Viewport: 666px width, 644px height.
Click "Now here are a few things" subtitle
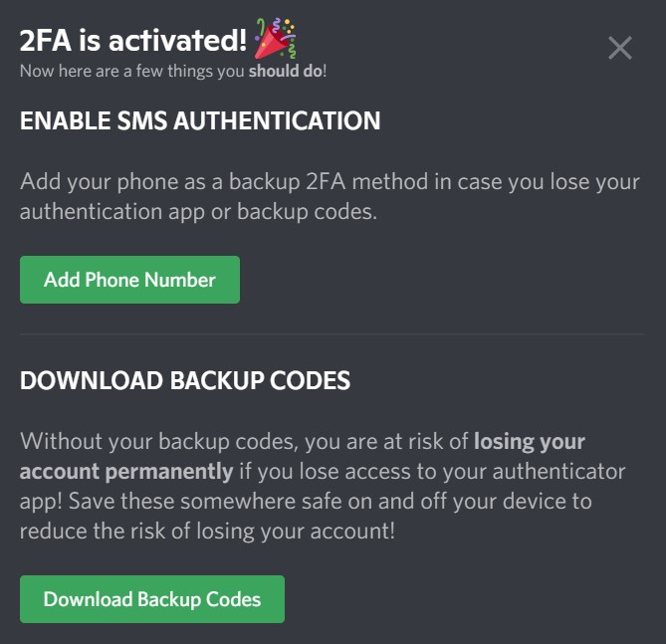click(x=132, y=72)
